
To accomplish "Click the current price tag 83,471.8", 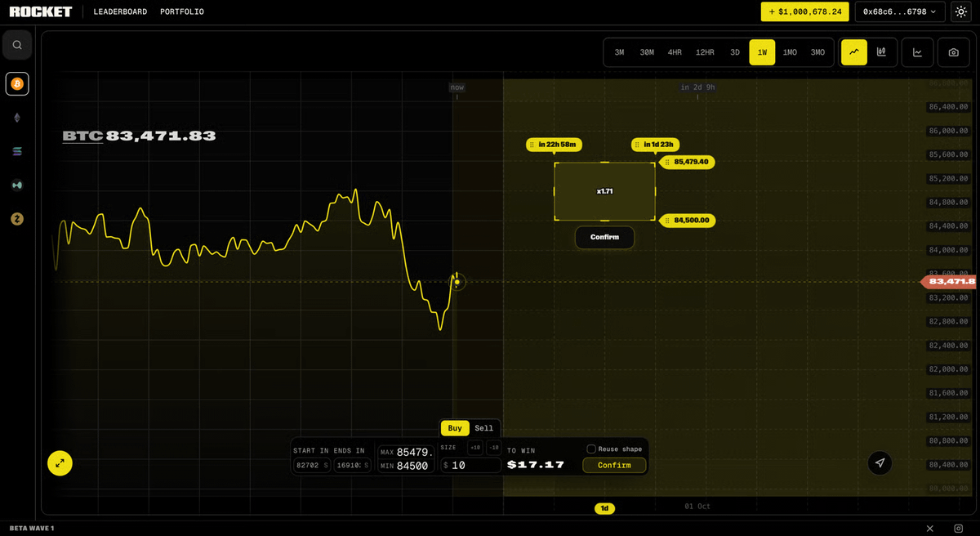I will (950, 281).
